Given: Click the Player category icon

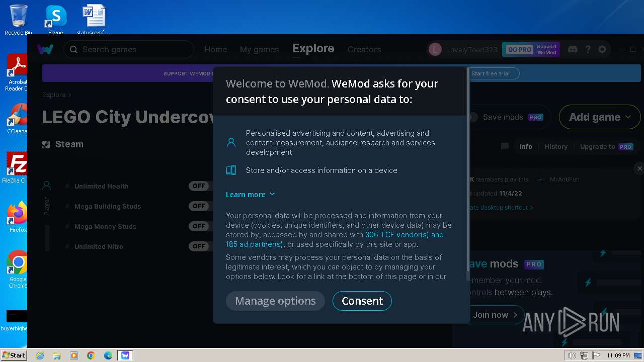Looking at the screenshot, I should click(x=46, y=186).
